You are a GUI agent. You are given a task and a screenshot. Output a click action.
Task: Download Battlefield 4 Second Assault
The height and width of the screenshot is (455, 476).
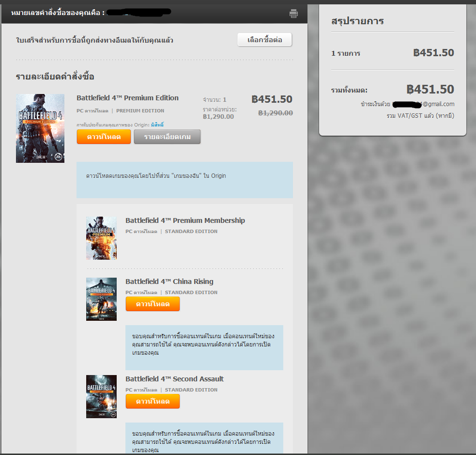[153, 401]
